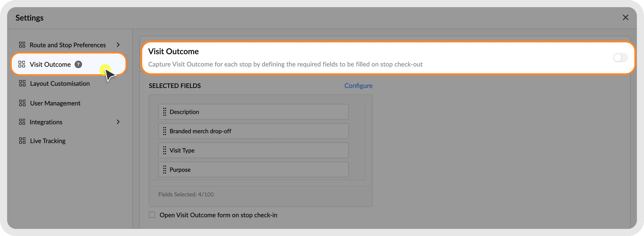Click the help question mark next to Visit Outcome
The height and width of the screenshot is (236, 644).
(78, 64)
